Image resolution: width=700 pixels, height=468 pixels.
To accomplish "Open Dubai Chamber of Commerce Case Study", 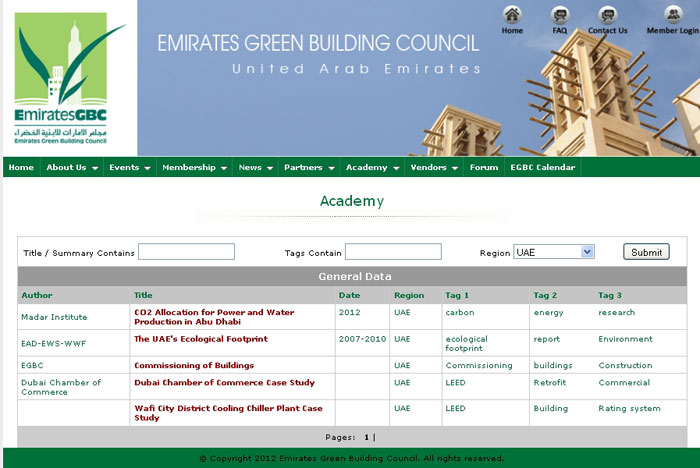I will (225, 383).
